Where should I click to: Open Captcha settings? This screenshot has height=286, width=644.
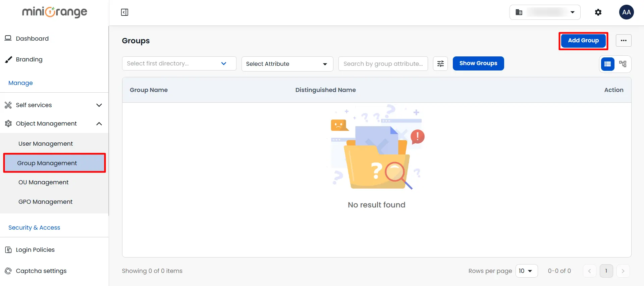click(41, 271)
